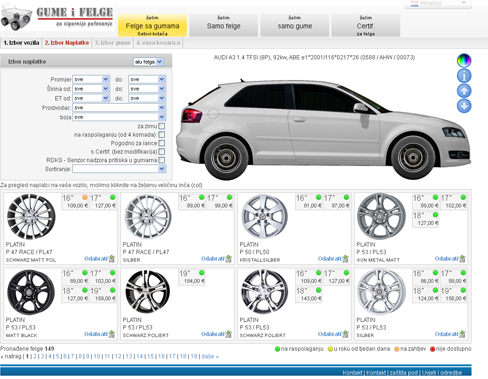Click cart icon for P 53 Matt Black
488x379 pixels.
(112, 334)
